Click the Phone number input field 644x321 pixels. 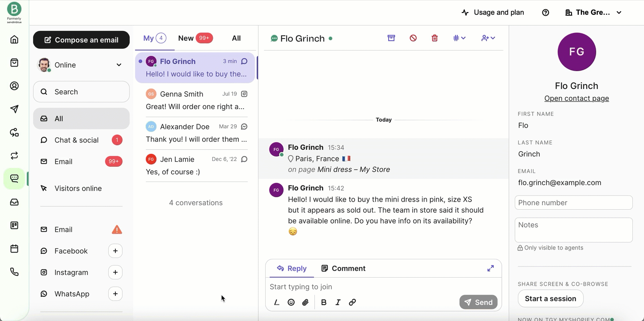(x=573, y=203)
